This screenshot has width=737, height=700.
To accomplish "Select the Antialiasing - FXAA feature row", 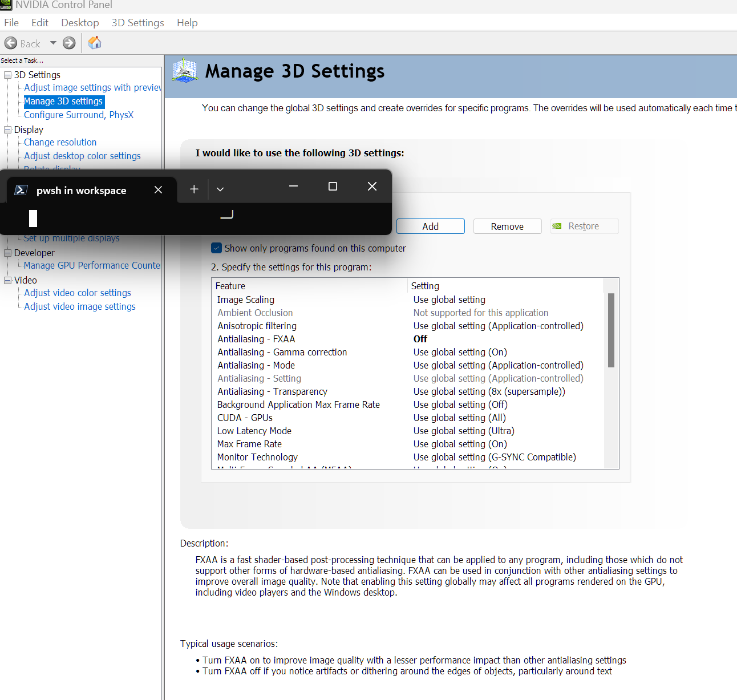I will click(407, 339).
